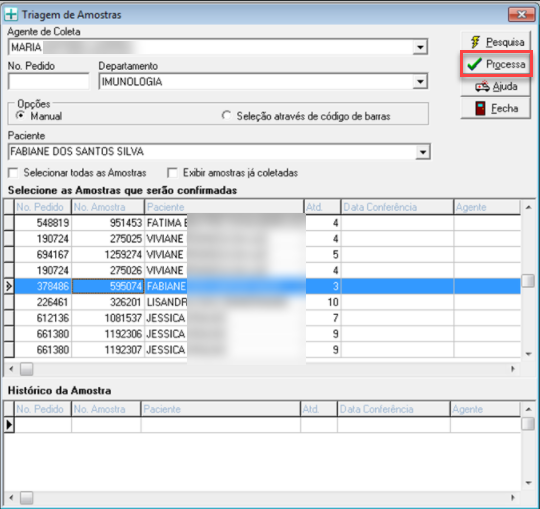Click the No. Pedido input field
Screen dimensions: 540x509
tap(49, 82)
